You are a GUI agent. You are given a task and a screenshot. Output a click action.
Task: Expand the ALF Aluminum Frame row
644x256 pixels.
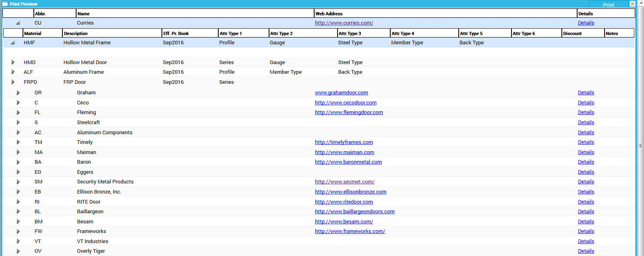tap(13, 72)
